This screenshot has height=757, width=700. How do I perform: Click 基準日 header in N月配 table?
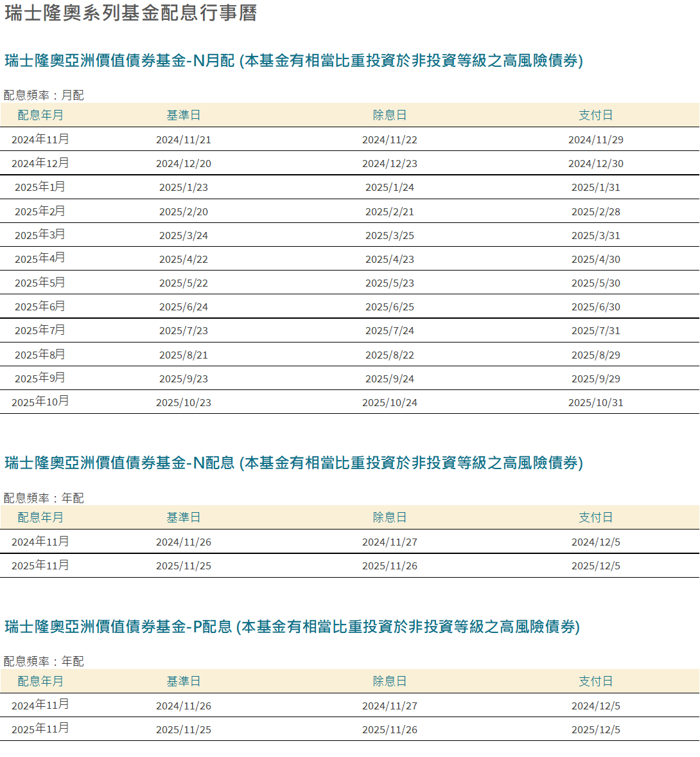183,116
